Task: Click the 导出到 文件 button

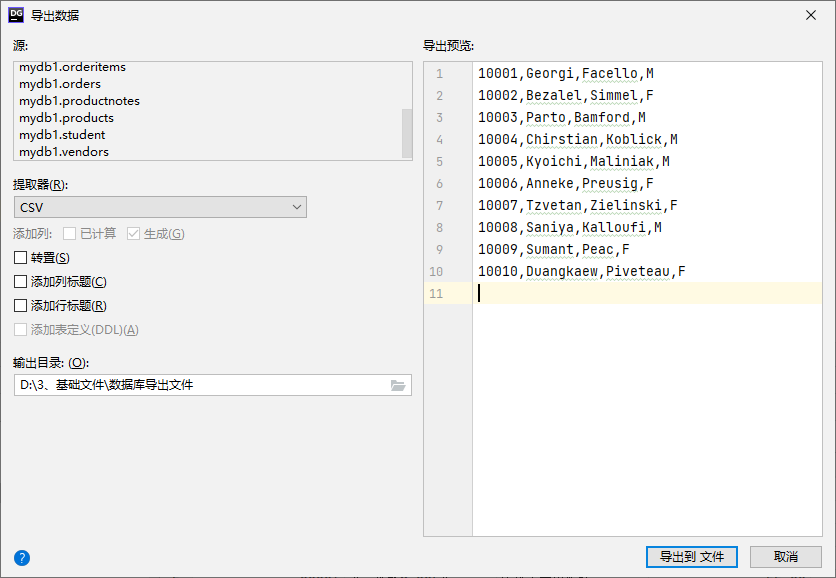Action: [692, 557]
